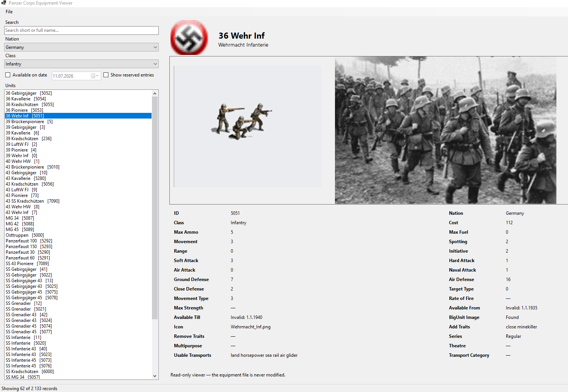The width and height of the screenshot is (568, 392).
Task: Select Osttruppen [5000] unit
Action: 78,235
